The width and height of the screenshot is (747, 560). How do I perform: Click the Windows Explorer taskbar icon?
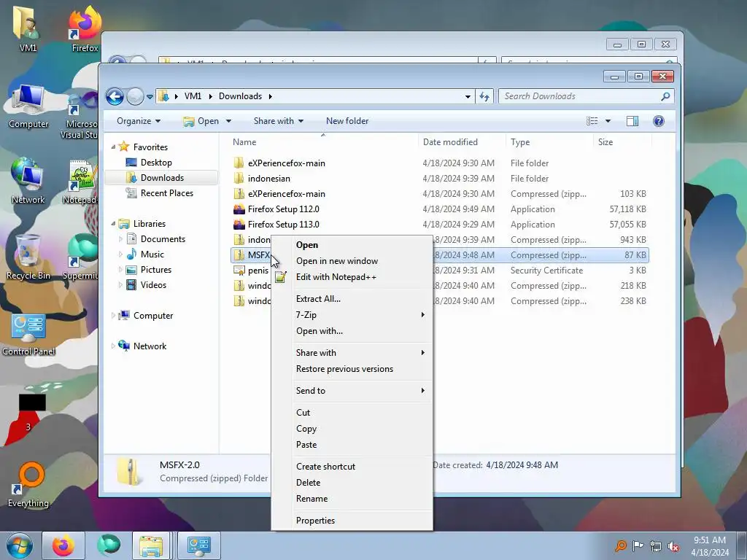(x=151, y=545)
